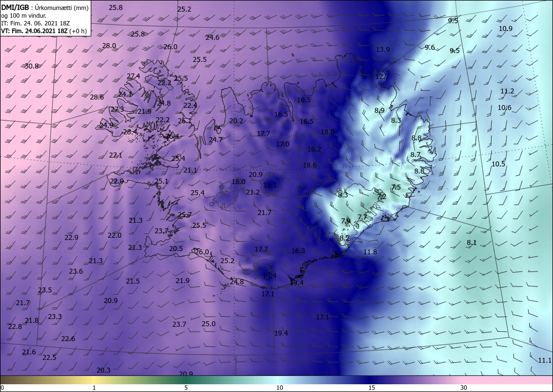The height and width of the screenshot is (392, 553).
Task: Click the map value 20.3
Action: [103, 370]
